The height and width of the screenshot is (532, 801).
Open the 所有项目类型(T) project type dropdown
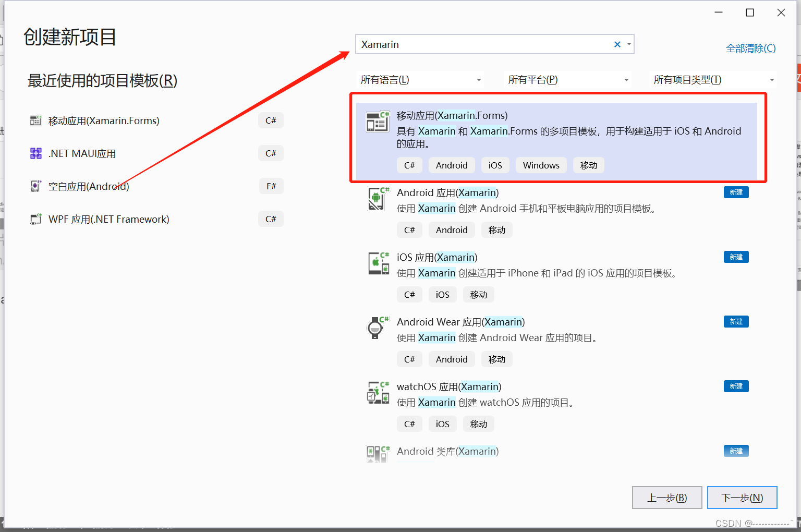tap(713, 80)
